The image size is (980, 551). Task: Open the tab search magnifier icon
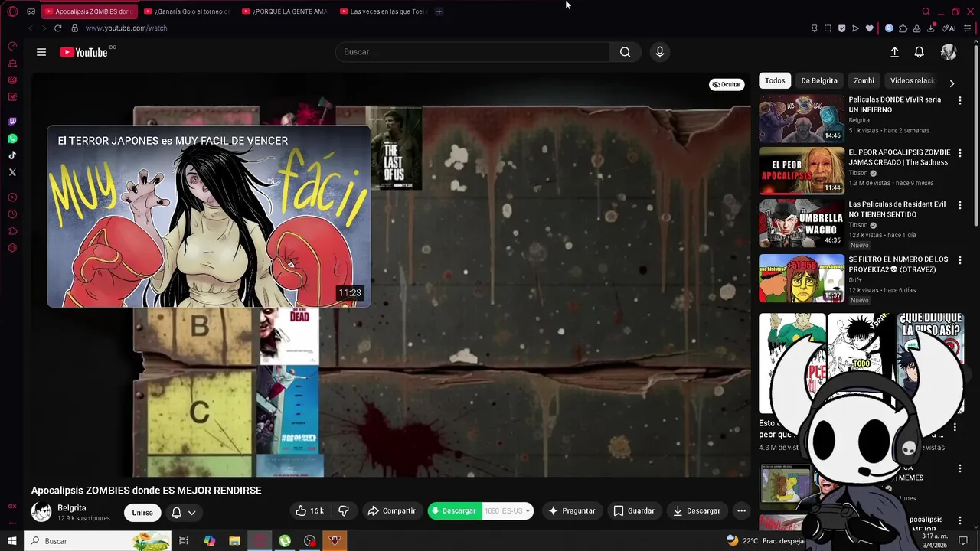click(926, 11)
